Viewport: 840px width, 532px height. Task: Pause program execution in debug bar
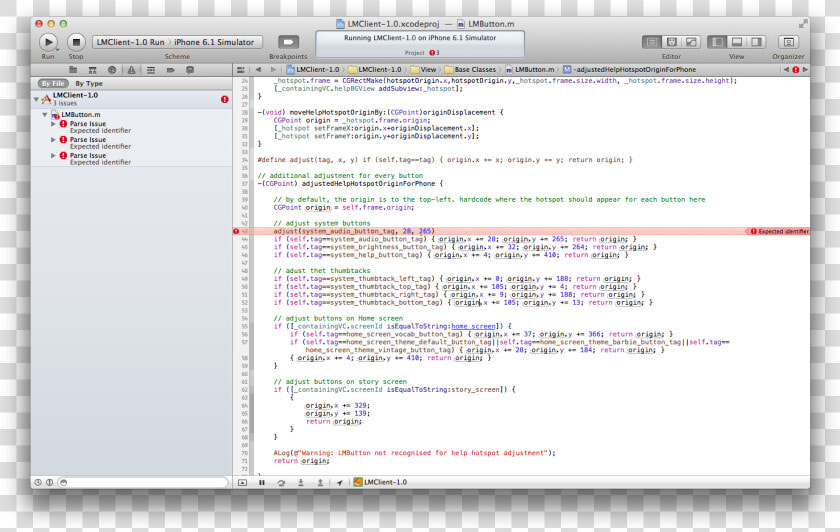pyautogui.click(x=261, y=482)
